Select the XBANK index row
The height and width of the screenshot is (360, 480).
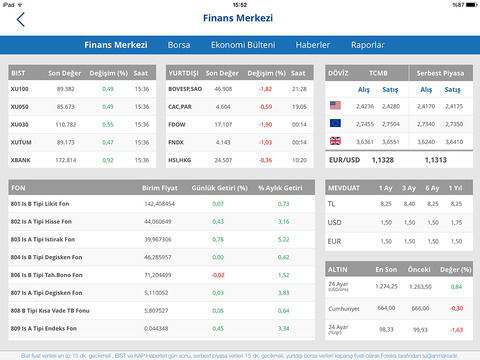click(82, 160)
